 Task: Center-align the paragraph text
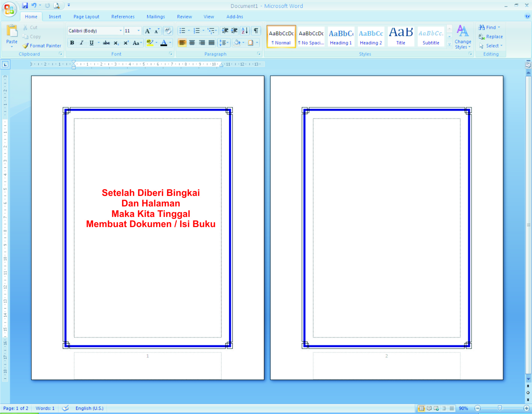click(x=192, y=43)
